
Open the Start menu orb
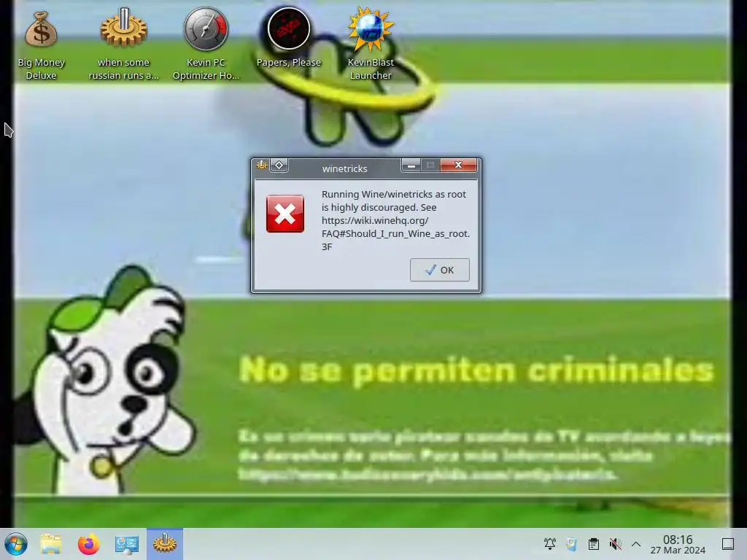pyautogui.click(x=16, y=544)
